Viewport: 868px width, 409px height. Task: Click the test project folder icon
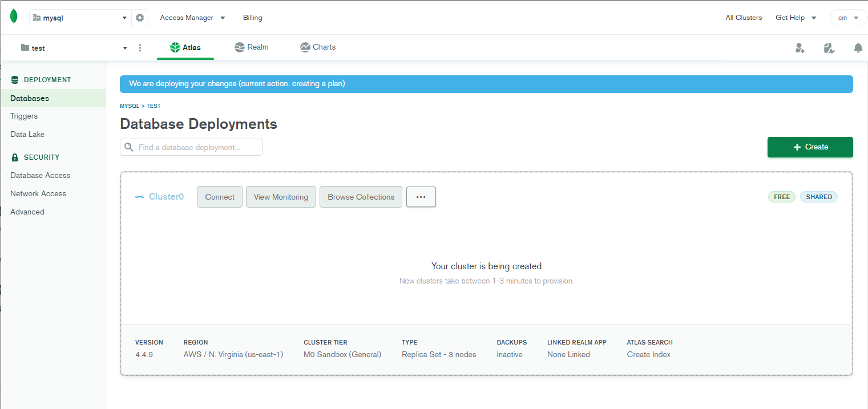point(25,48)
